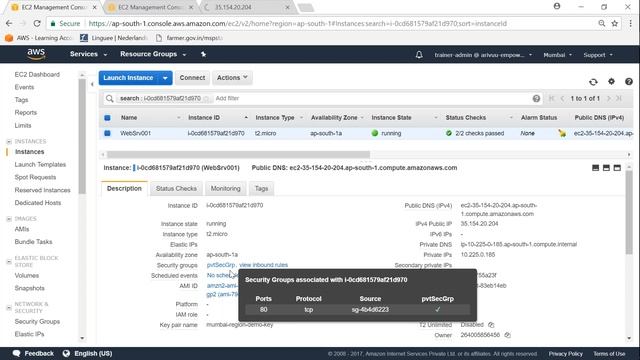Screen dimensions: 640x360
Task: Click the view inbound rules link
Action: coord(263,265)
